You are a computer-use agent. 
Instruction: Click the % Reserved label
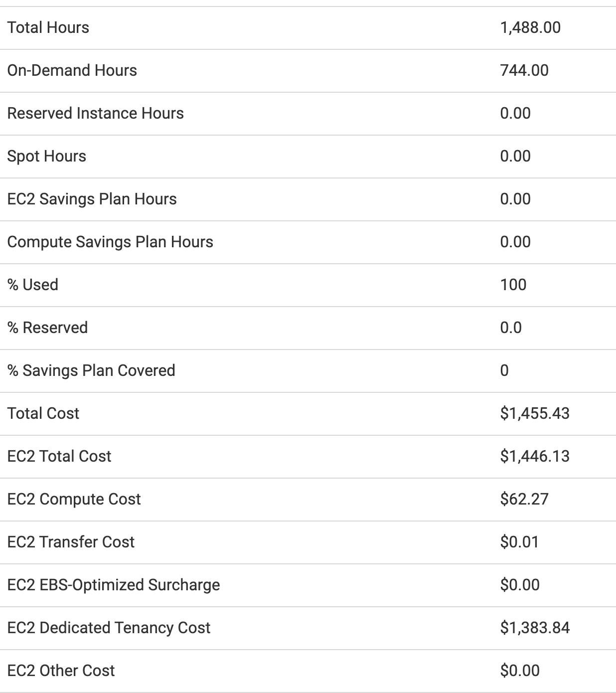click(x=47, y=328)
